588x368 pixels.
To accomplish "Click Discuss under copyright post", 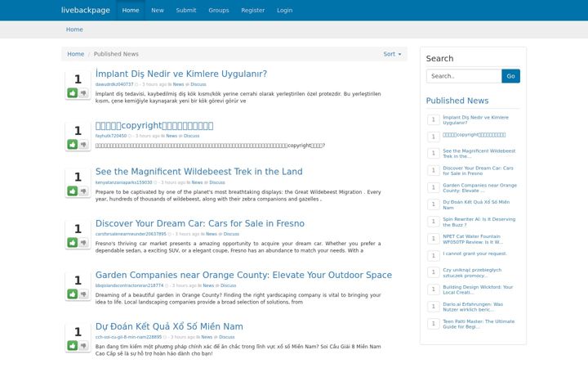I will pyautogui.click(x=191, y=136).
